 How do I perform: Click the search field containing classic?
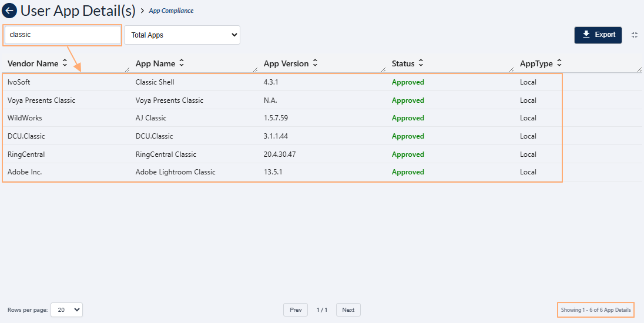62,35
